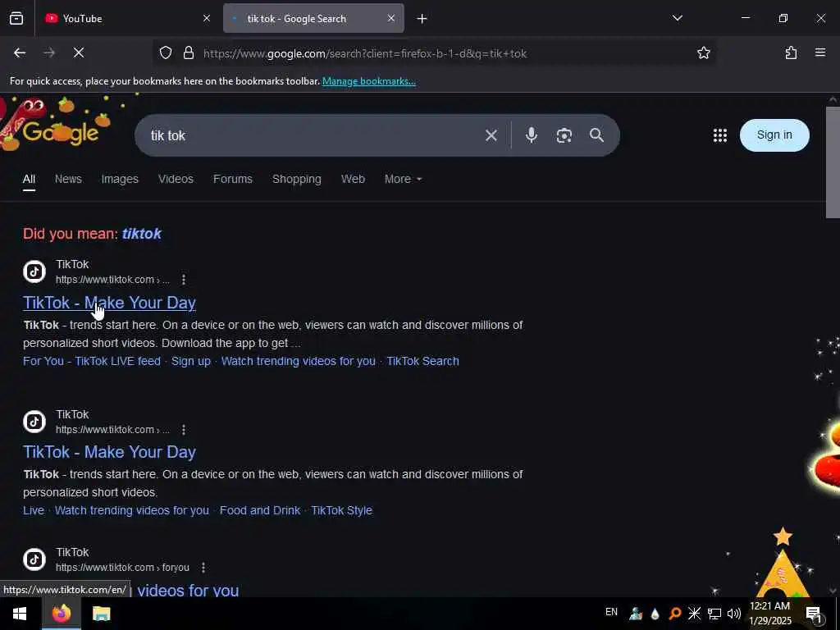
Task: Open the Windows Start menu
Action: pos(20,614)
